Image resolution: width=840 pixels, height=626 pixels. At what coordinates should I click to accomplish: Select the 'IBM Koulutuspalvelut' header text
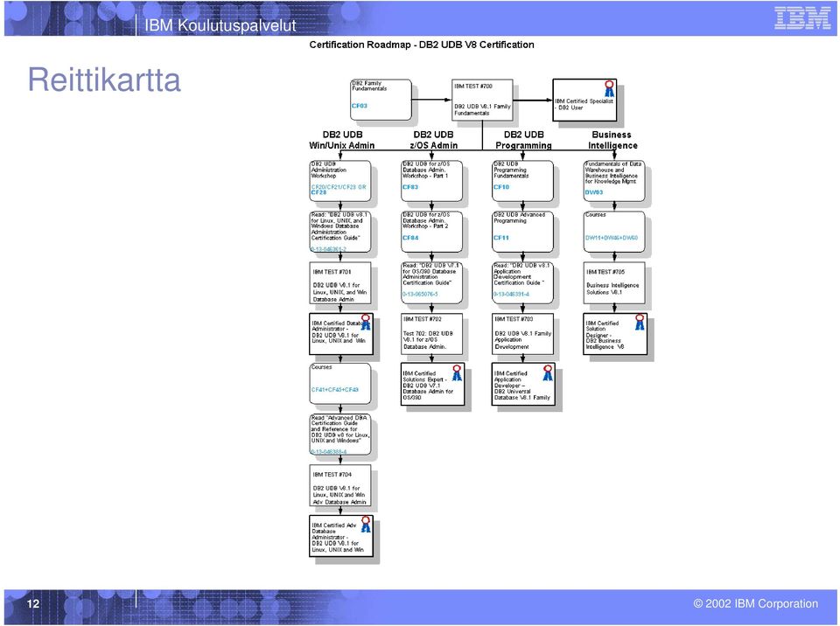click(220, 25)
